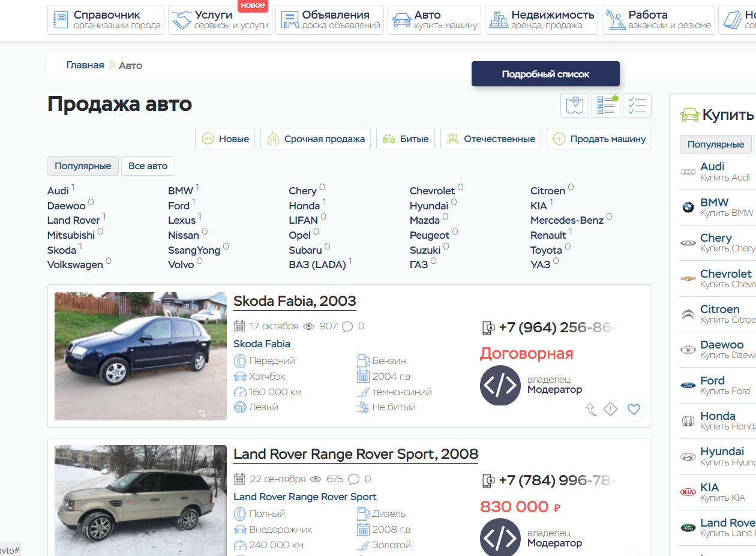Switch to the 'Все авто' tab

[x=148, y=166]
